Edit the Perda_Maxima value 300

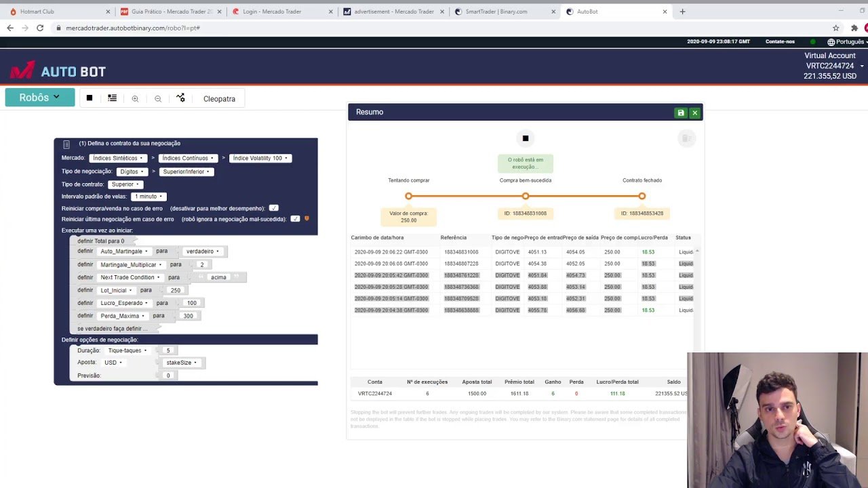[188, 316]
